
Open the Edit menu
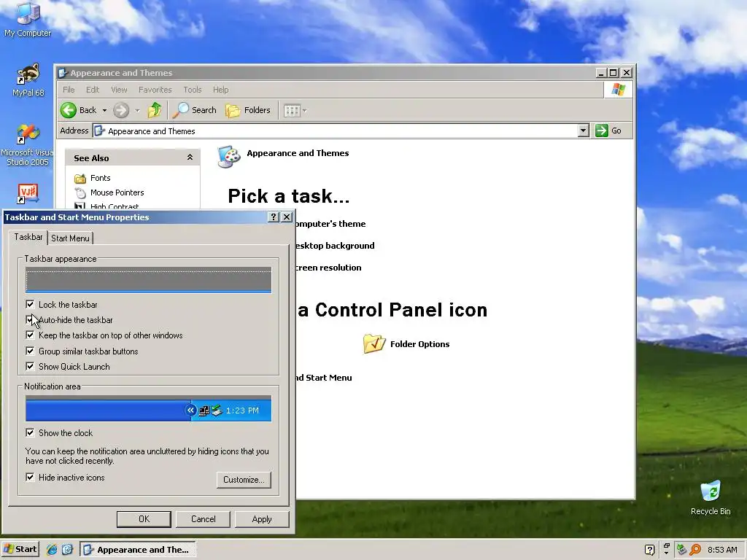(x=93, y=90)
